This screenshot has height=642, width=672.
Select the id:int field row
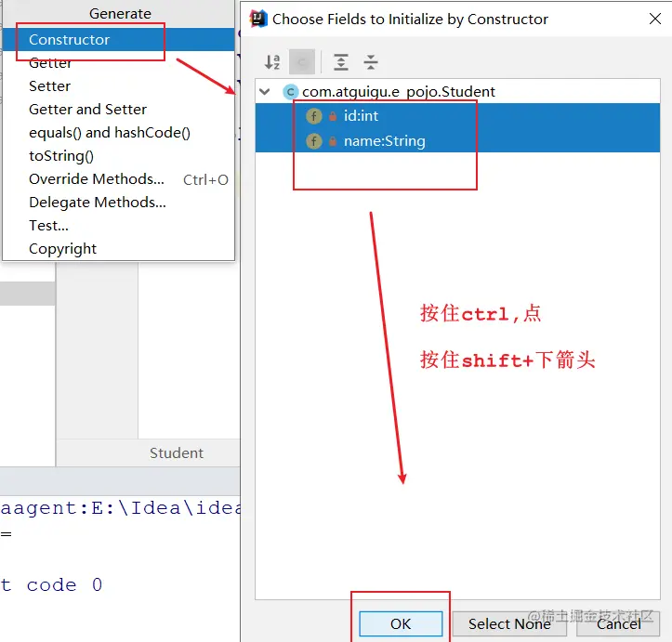coord(457,115)
